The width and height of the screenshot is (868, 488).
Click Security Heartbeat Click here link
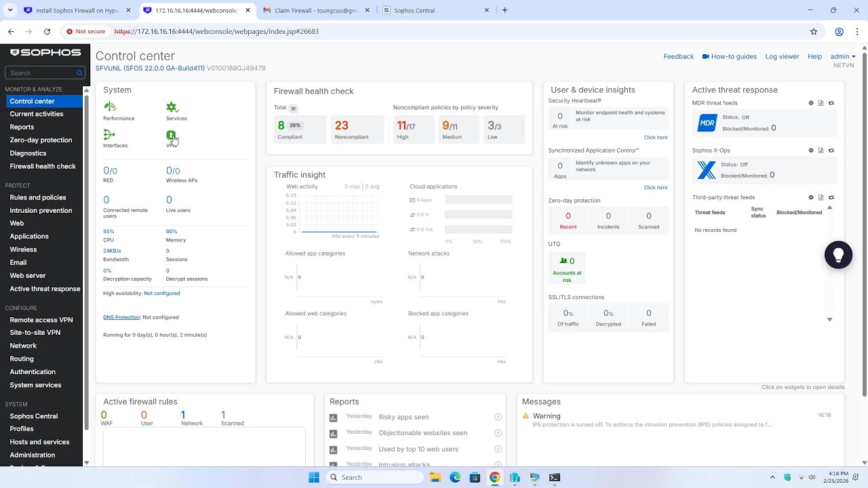point(655,138)
